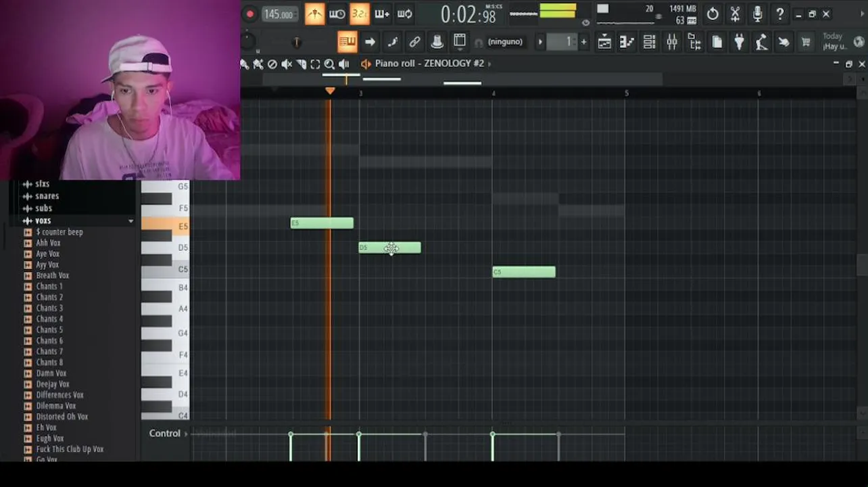Click the shopping cart icon
This screenshot has width=868, height=487.
806,43
